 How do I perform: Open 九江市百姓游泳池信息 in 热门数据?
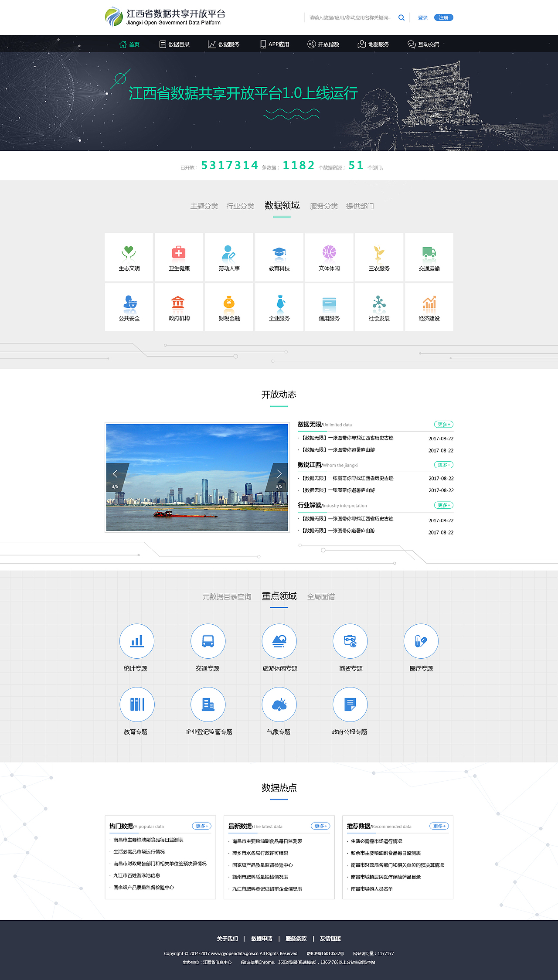tap(137, 875)
